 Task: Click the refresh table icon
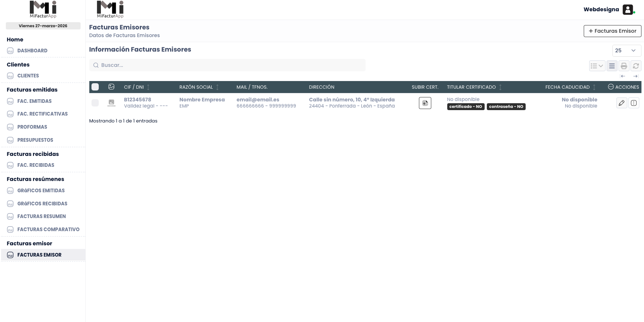tap(636, 66)
